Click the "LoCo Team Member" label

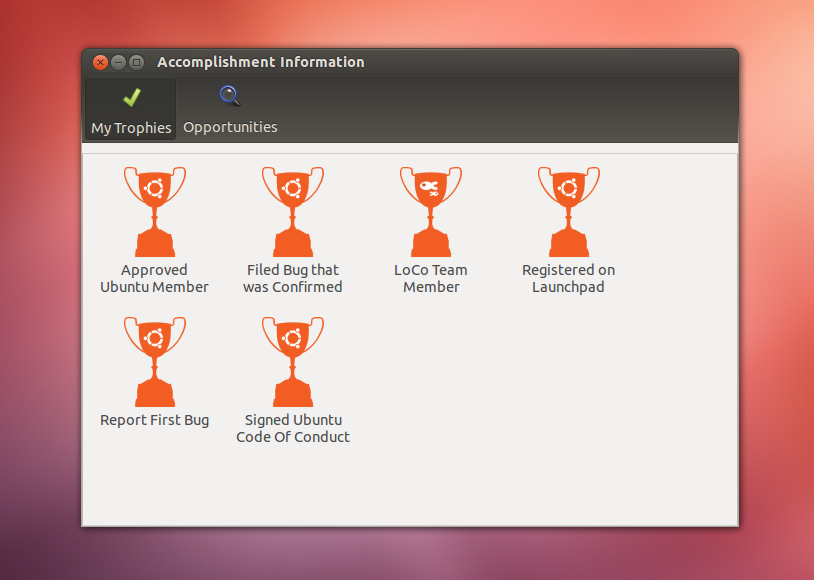431,278
